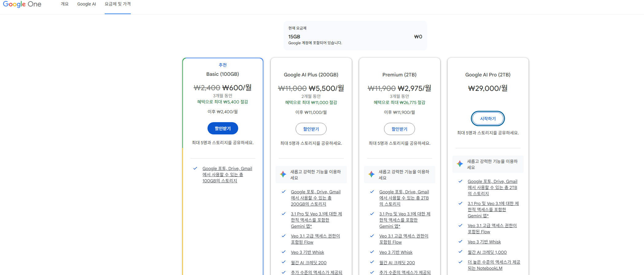Select the 요금제 및 가격 tab

(118, 4)
